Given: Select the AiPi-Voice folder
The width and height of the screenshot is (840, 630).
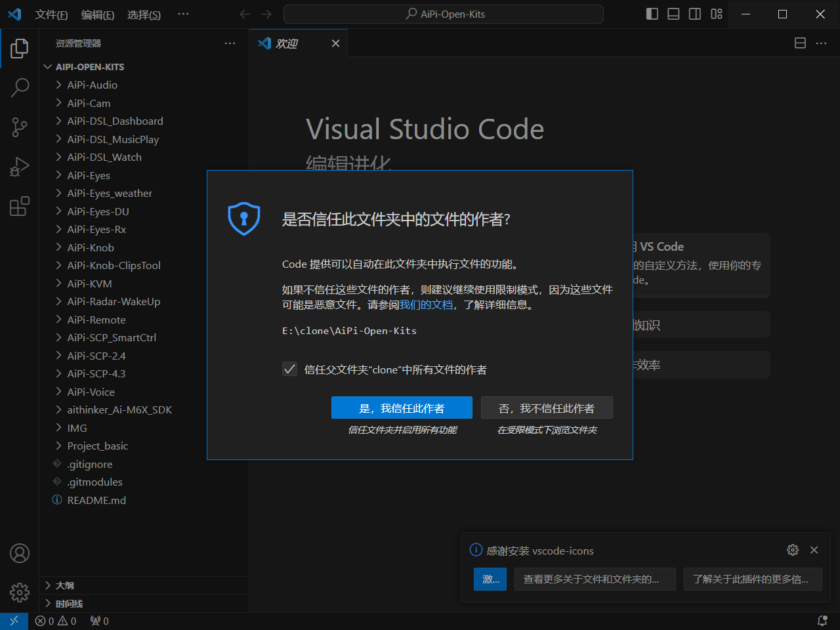Looking at the screenshot, I should pyautogui.click(x=144, y=392).
